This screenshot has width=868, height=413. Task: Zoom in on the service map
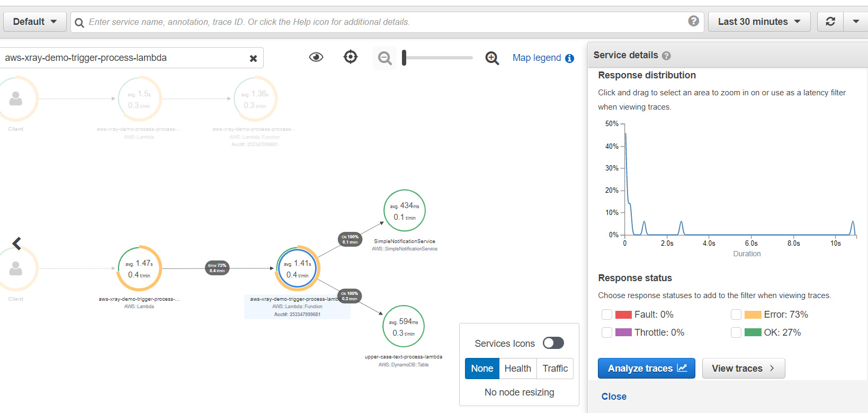[x=492, y=58]
